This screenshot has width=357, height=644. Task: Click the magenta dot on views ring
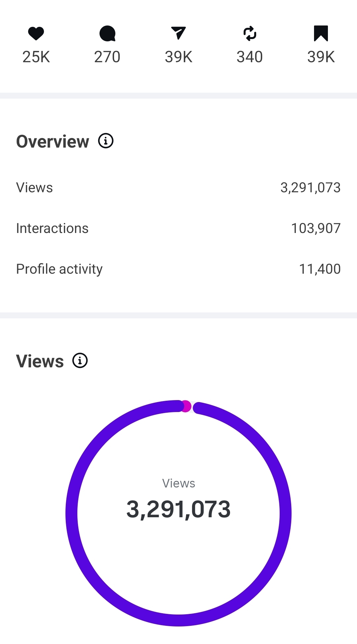pyautogui.click(x=186, y=406)
